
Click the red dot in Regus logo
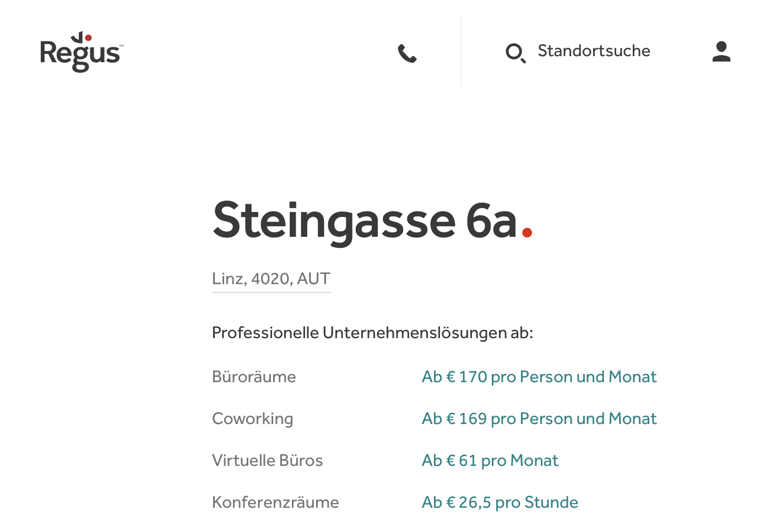(88, 38)
